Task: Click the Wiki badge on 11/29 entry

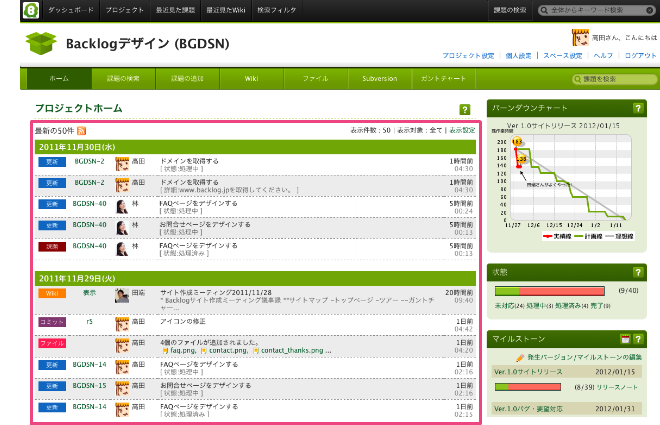Action: click(52, 293)
